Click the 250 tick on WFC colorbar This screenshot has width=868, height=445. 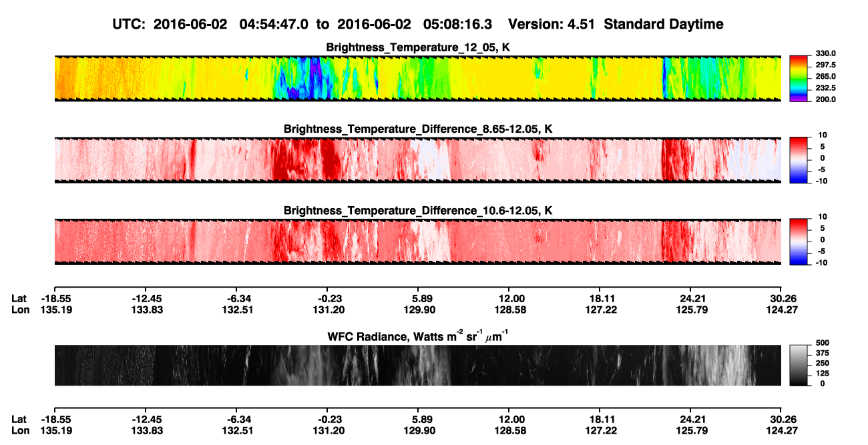click(821, 363)
